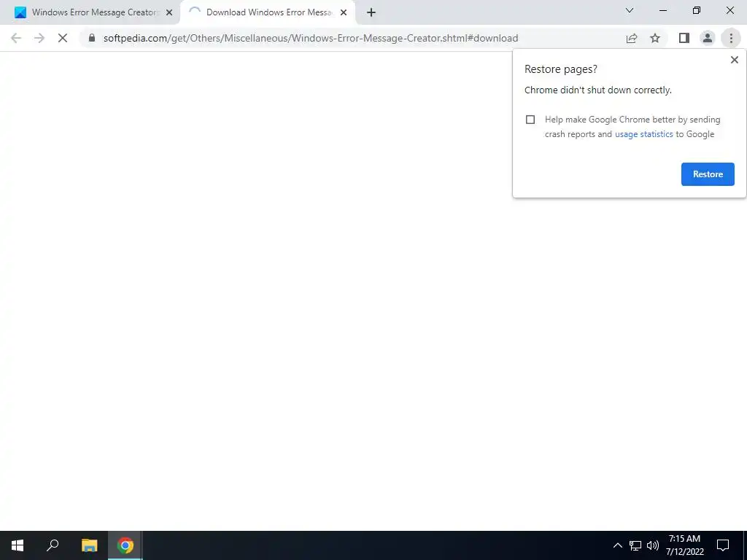Viewport: 747px width, 560px height.
Task: Open the Chrome profile avatar
Action: click(708, 38)
